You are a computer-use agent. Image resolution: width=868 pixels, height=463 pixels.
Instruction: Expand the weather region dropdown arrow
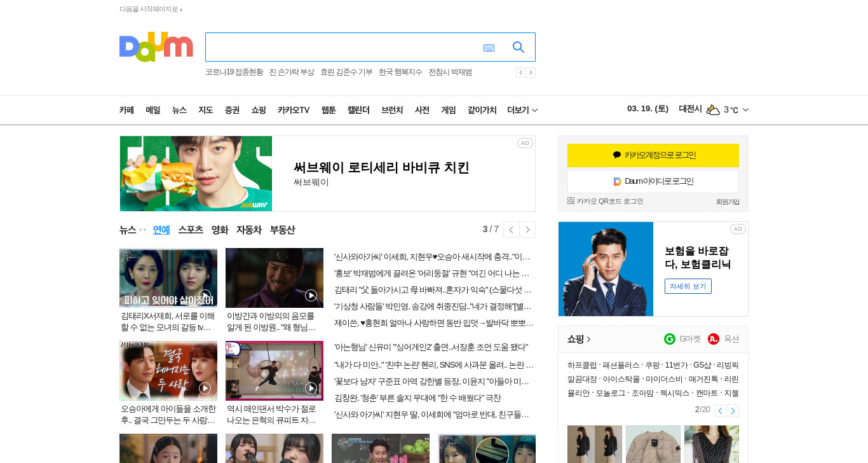[x=745, y=110]
